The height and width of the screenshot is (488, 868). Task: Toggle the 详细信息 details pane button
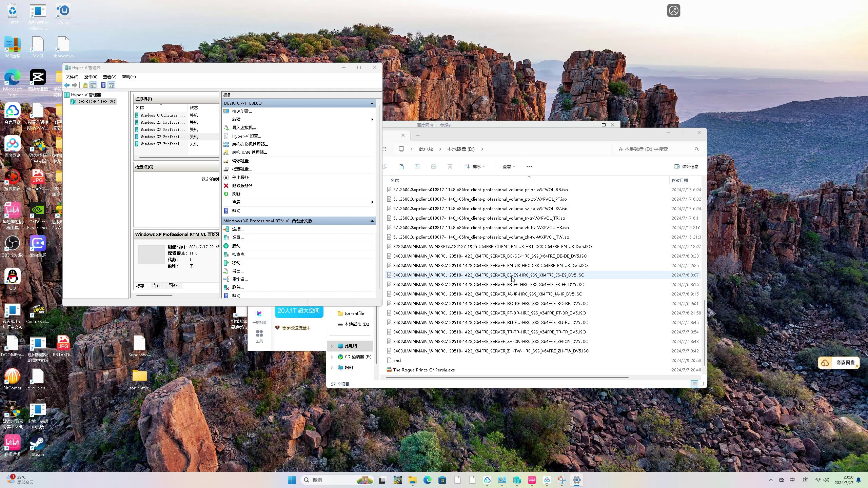coord(686,166)
